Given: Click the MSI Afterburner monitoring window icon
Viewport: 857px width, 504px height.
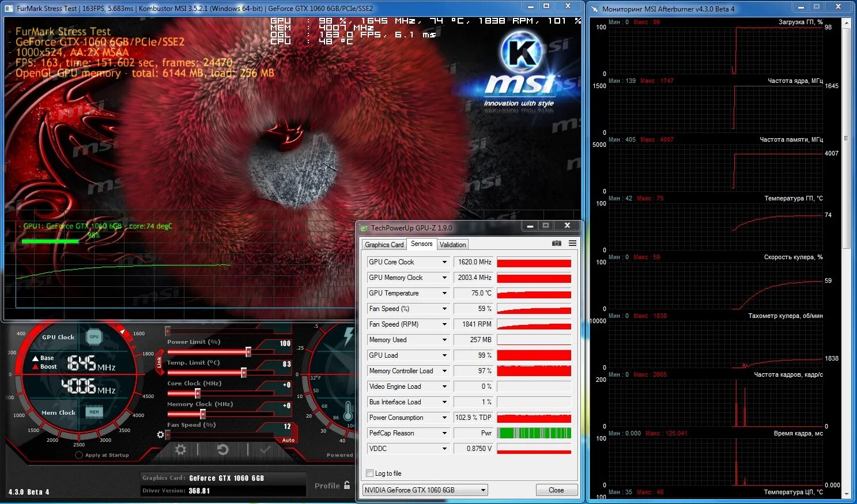Looking at the screenshot, I should pos(594,9).
